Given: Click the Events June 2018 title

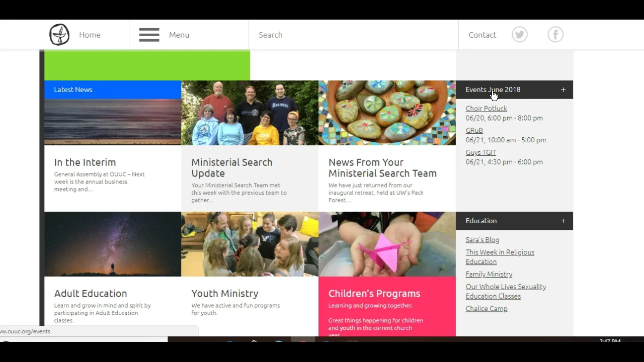Looking at the screenshot, I should click(493, 89).
